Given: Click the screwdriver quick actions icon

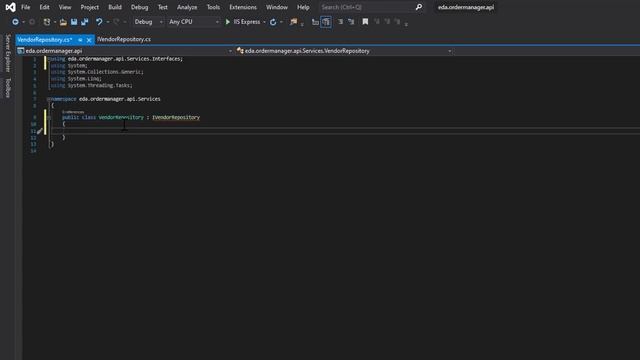Looking at the screenshot, I should (40, 131).
